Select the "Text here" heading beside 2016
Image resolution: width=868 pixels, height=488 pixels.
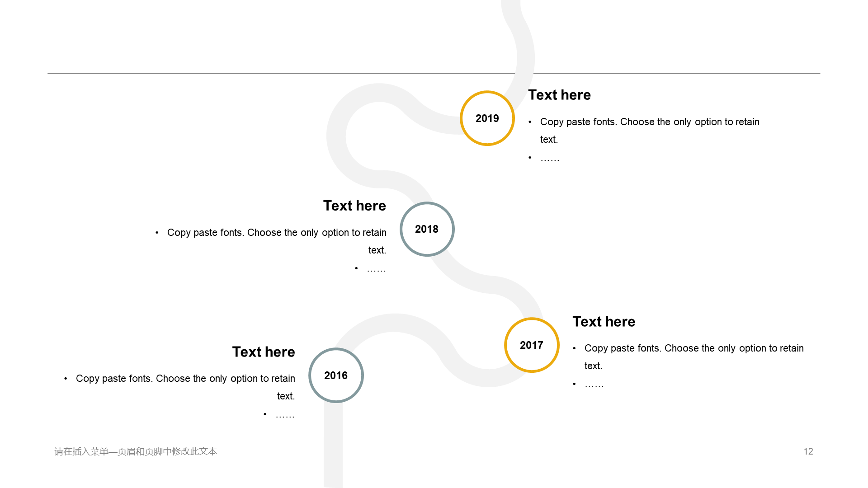pos(264,352)
